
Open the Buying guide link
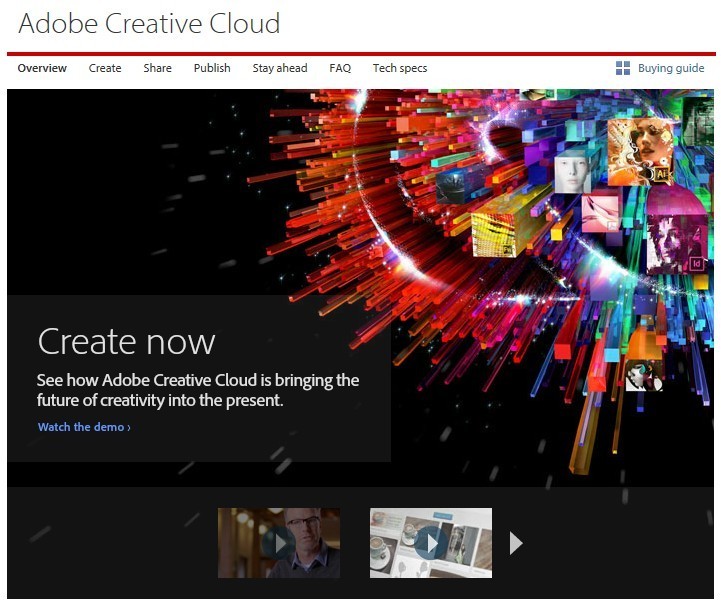click(x=671, y=68)
